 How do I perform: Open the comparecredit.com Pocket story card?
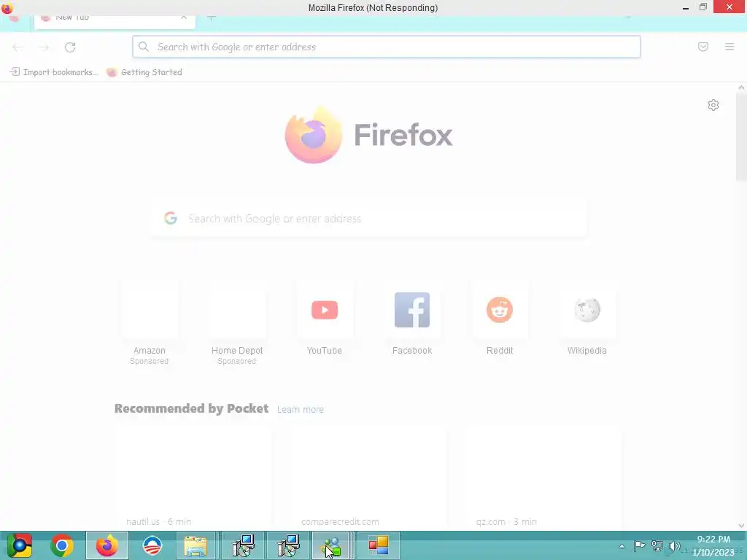(x=368, y=478)
